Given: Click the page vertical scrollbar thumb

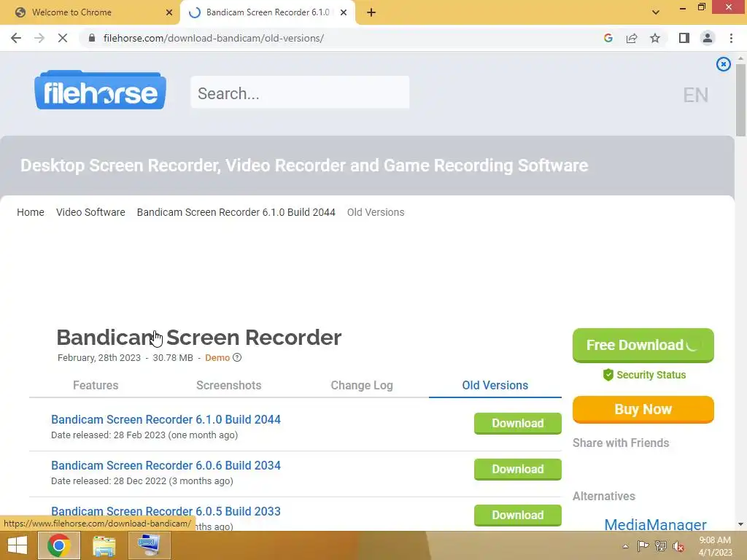Looking at the screenshot, I should (x=740, y=100).
